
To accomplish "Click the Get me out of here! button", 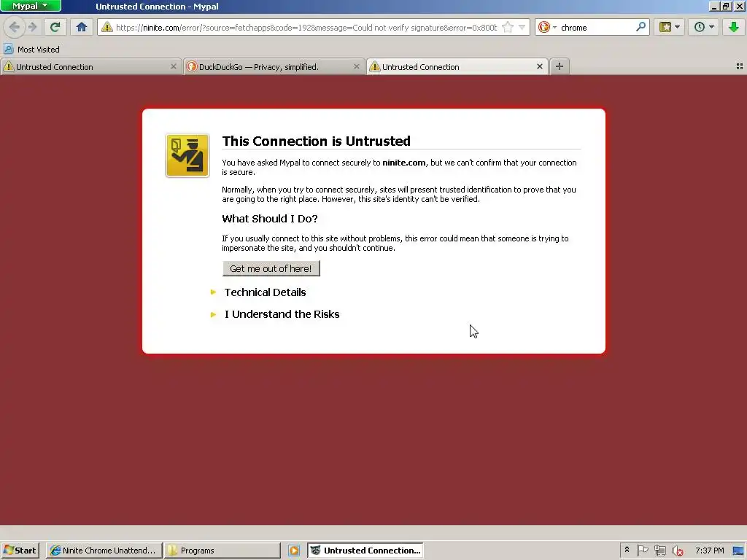I will 271,268.
